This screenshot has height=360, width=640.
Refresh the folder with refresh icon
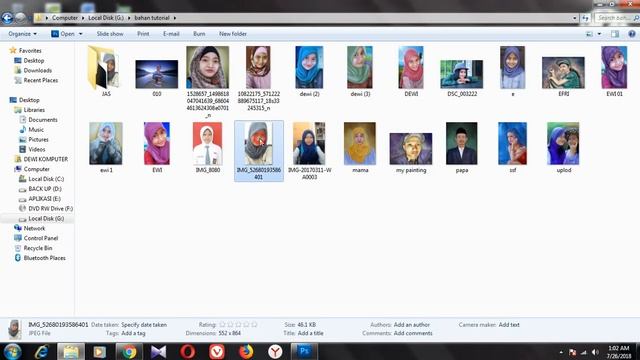(x=586, y=18)
